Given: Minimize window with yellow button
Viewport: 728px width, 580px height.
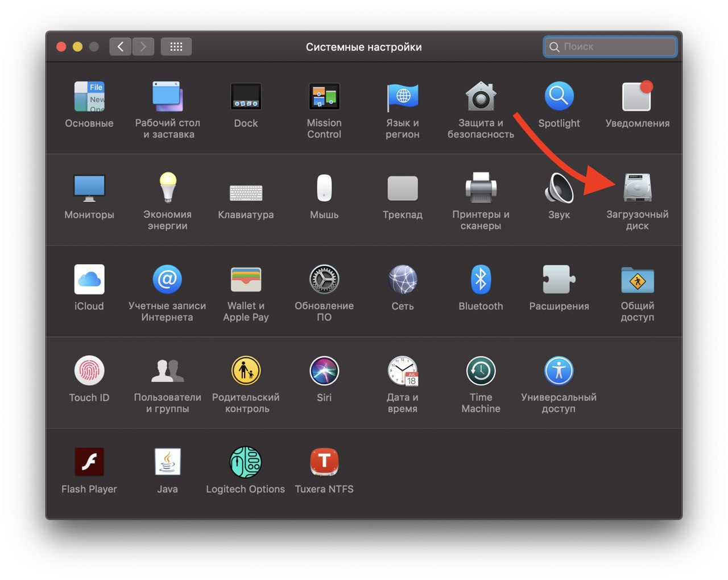Looking at the screenshot, I should 78,47.
